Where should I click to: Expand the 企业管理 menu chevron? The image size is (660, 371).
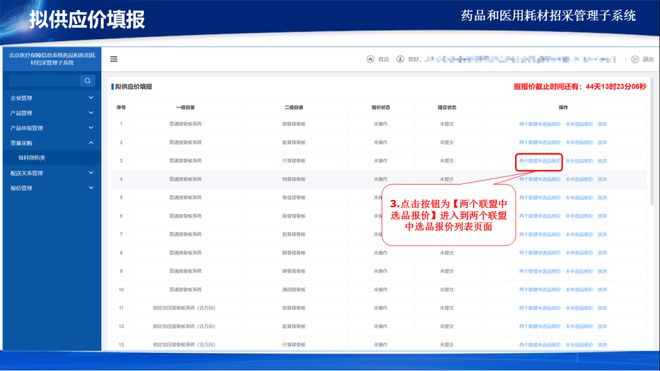[91, 98]
